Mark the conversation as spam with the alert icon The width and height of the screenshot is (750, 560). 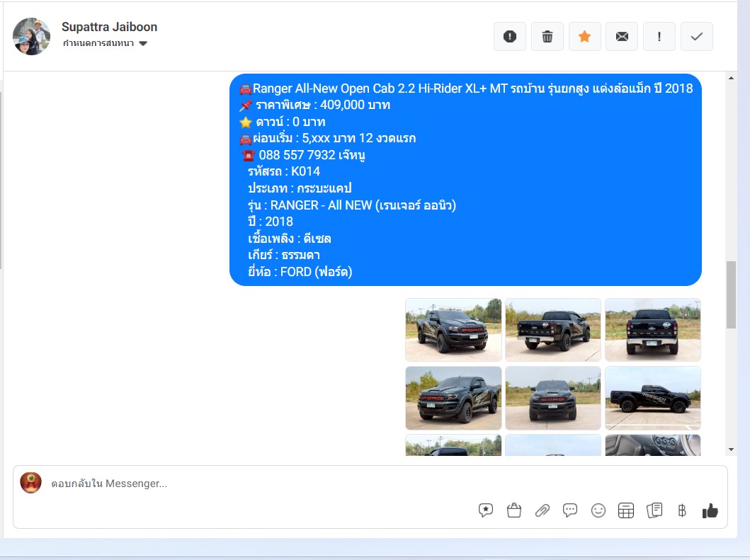[510, 36]
